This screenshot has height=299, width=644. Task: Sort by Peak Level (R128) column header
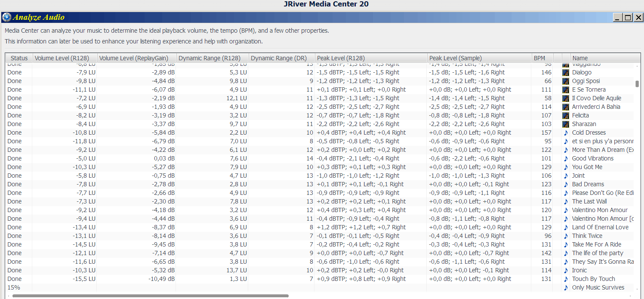[371, 58]
